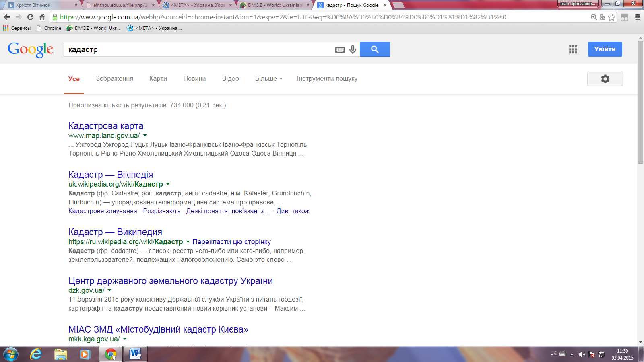This screenshot has height=362, width=644.
Task: Select Новини search tab
Action: click(194, 79)
